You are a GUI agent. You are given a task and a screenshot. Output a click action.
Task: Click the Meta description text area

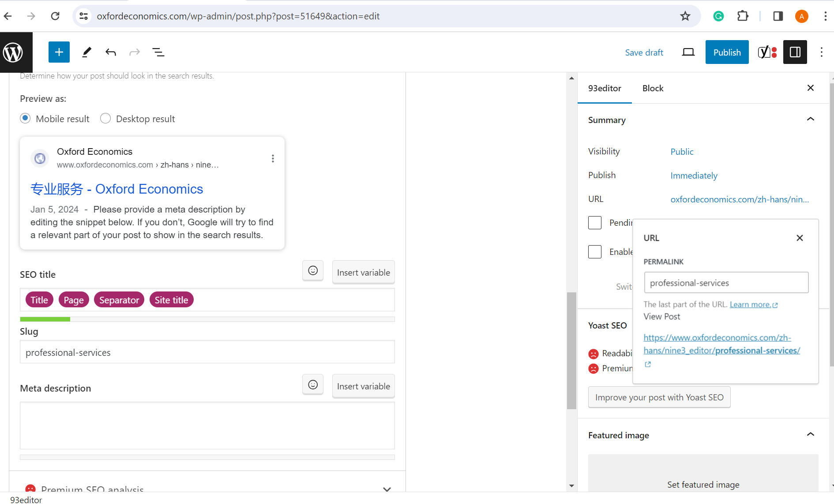207,426
